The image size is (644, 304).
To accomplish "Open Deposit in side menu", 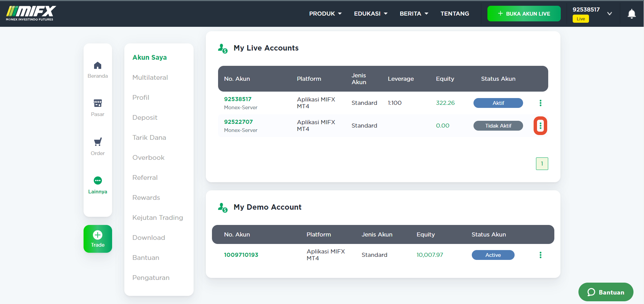I will coord(145,117).
